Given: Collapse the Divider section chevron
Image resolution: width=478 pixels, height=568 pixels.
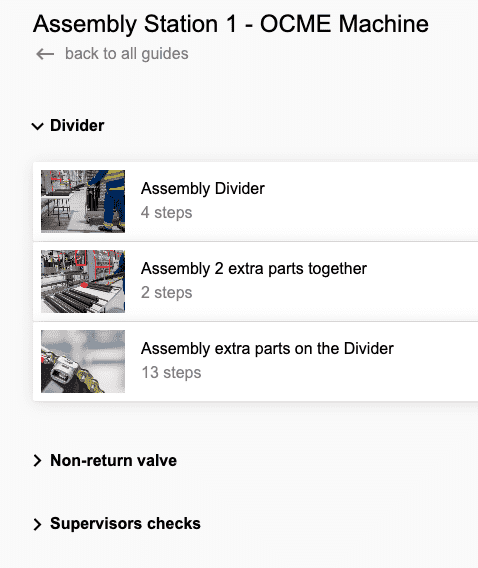Looking at the screenshot, I should (37, 126).
